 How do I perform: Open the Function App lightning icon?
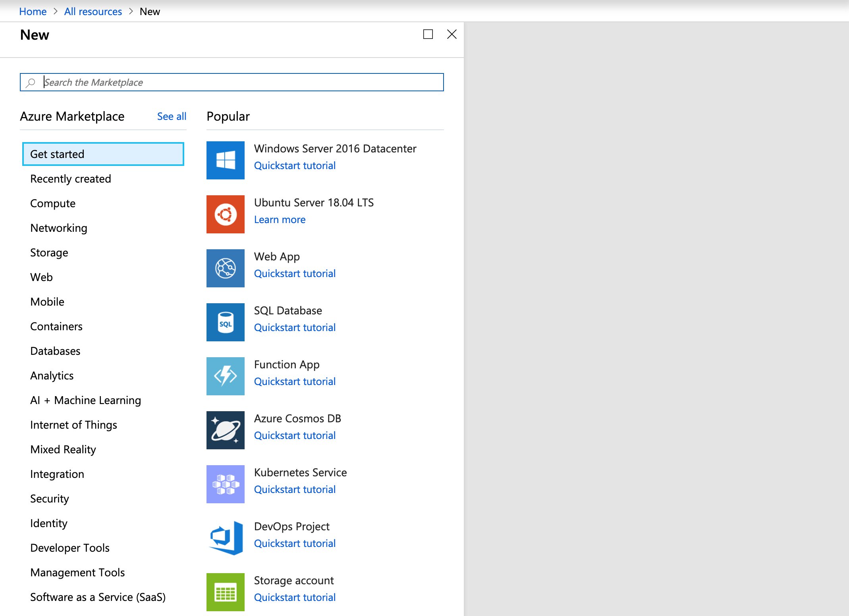[x=225, y=376]
